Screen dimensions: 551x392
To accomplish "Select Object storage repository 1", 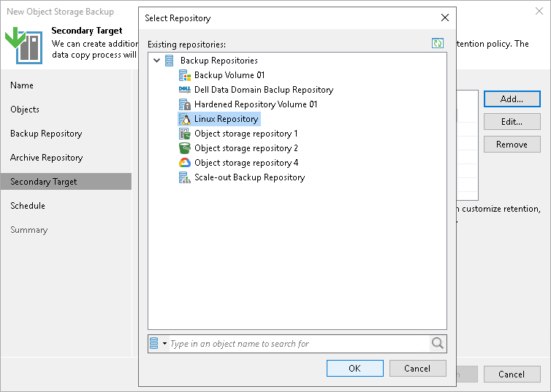I will click(x=246, y=134).
